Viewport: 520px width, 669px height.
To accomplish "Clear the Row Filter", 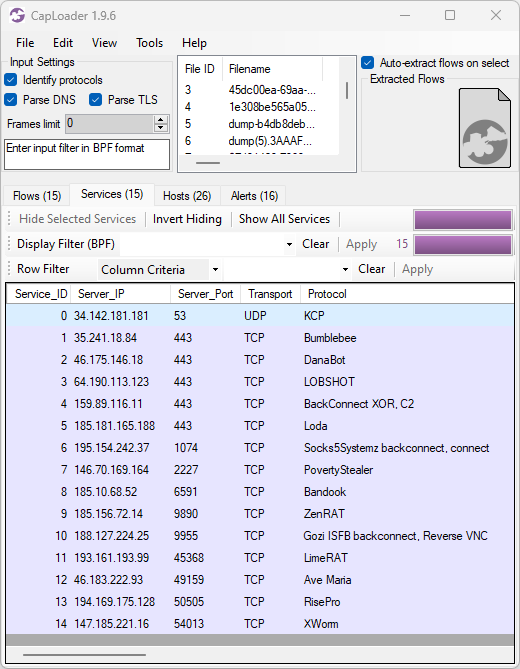I will 372,269.
